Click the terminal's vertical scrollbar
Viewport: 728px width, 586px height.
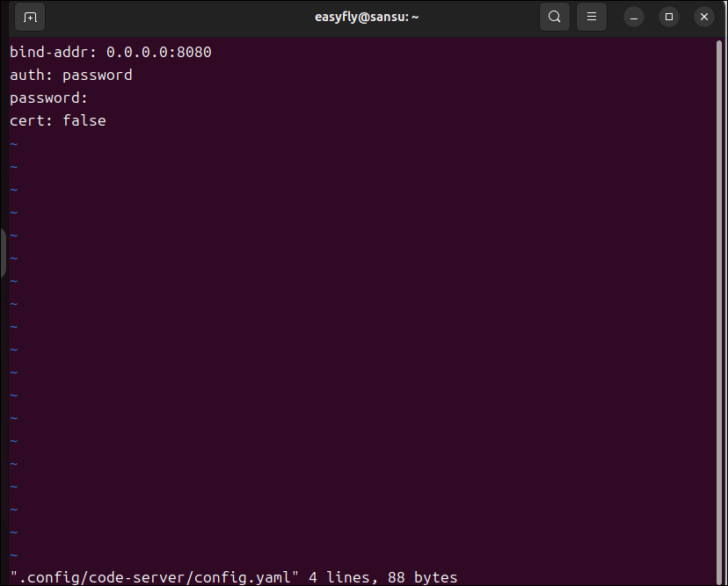719,312
